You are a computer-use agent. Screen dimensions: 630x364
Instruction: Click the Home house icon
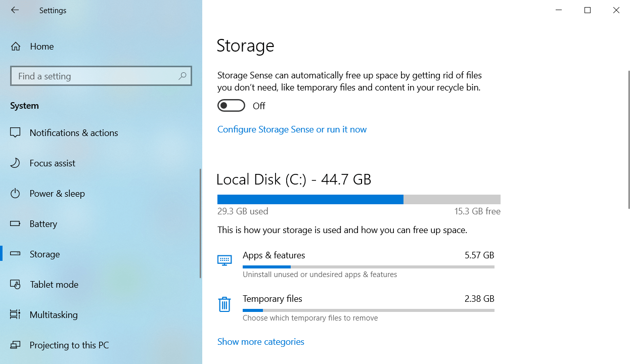[16, 46]
